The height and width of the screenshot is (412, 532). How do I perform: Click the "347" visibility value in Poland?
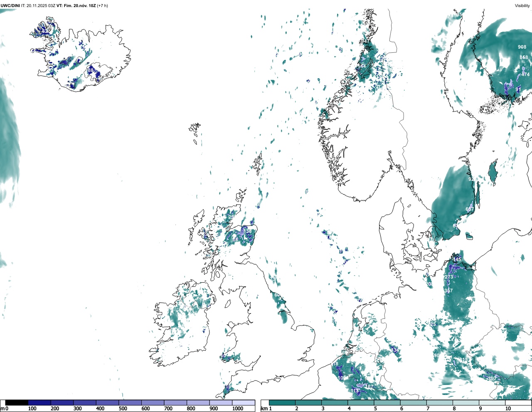[448, 291]
